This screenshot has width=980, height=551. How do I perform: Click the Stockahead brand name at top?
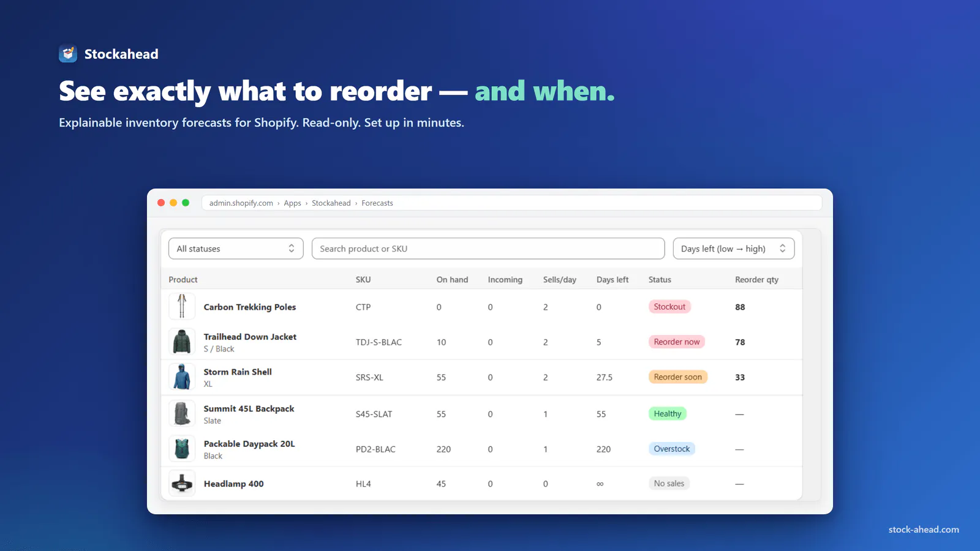121,54
